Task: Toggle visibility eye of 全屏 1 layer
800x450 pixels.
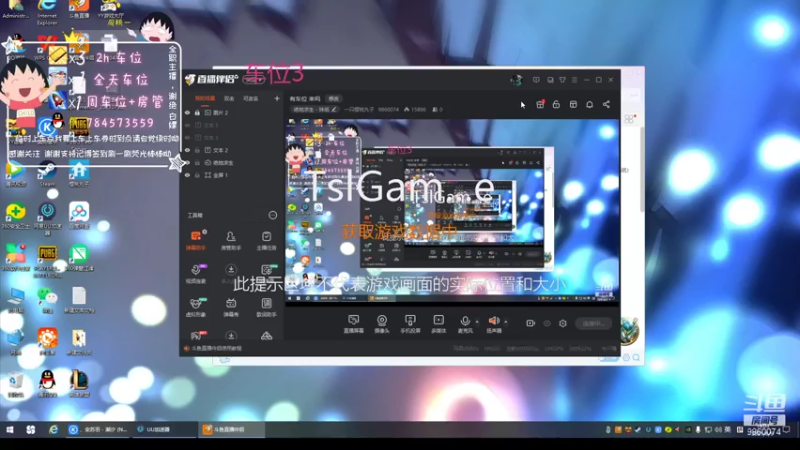Action: 187,175
